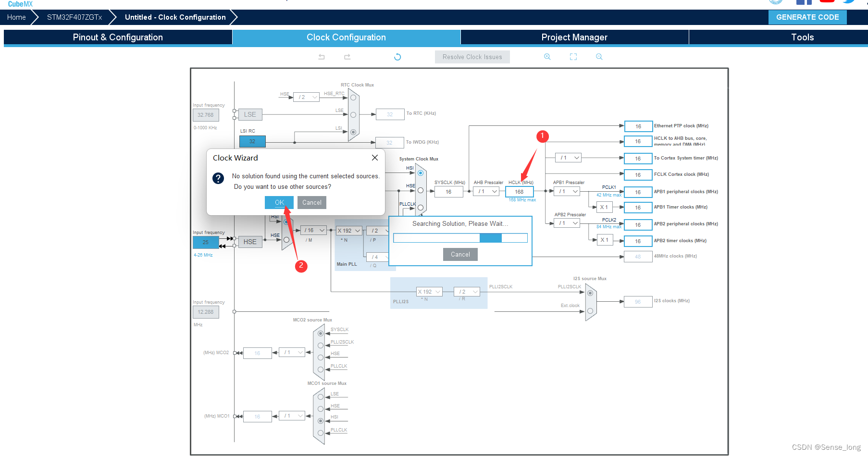Select HSE_RTC in the RTC Clock Mux
Image resolution: width=868 pixels, height=456 pixels.
(353, 98)
